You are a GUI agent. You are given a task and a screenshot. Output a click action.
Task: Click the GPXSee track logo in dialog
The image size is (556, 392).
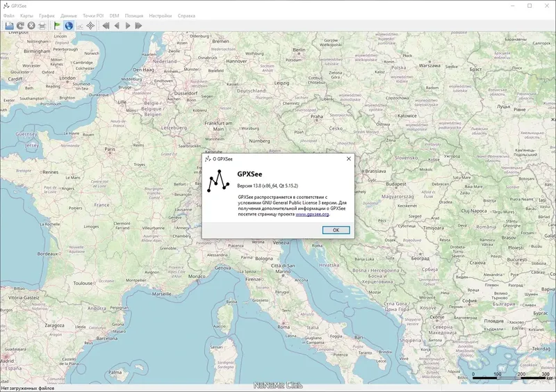[218, 181]
